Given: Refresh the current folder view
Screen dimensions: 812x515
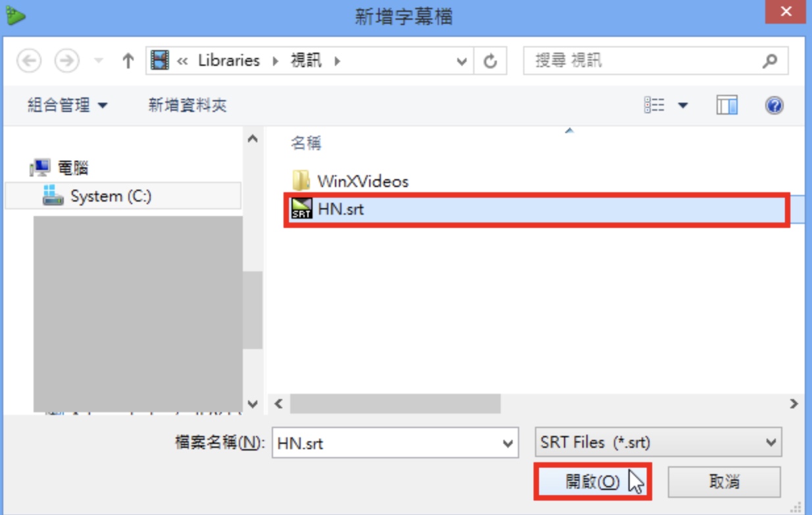Looking at the screenshot, I should pyautogui.click(x=490, y=61).
